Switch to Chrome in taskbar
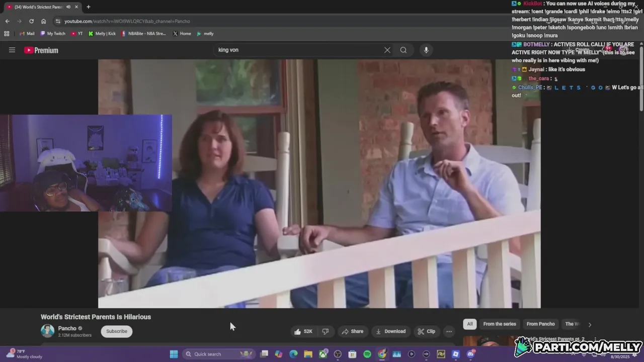The height and width of the screenshot is (362, 644). (x=382, y=354)
